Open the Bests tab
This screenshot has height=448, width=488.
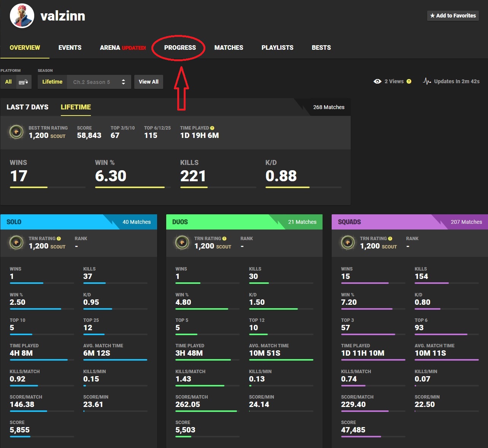321,47
